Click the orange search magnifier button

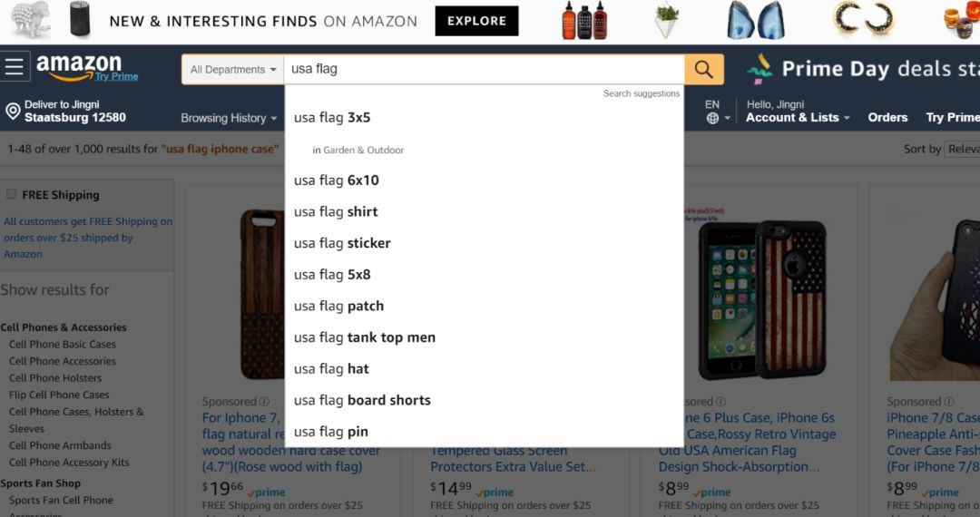click(704, 69)
